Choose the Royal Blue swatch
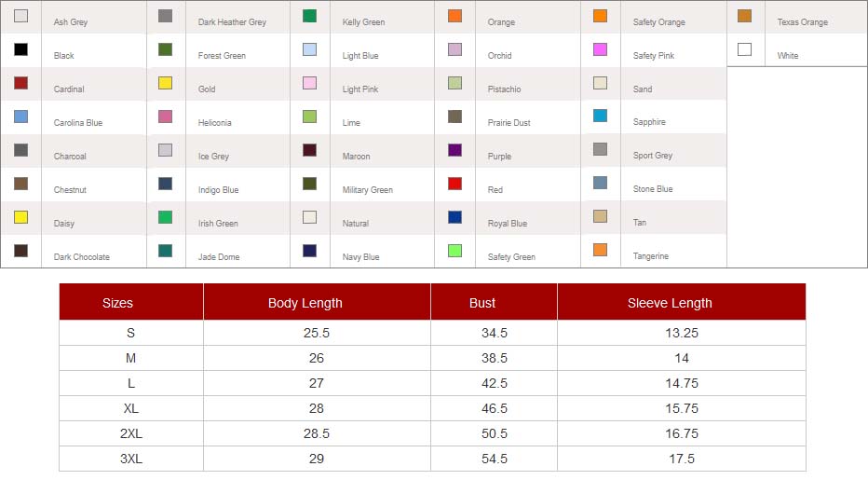868x480 pixels. [454, 217]
